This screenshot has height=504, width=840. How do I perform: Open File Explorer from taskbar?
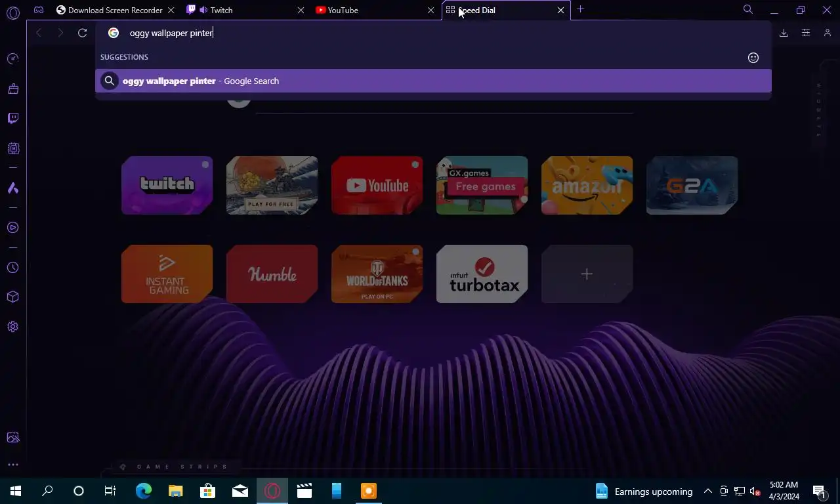point(176,491)
